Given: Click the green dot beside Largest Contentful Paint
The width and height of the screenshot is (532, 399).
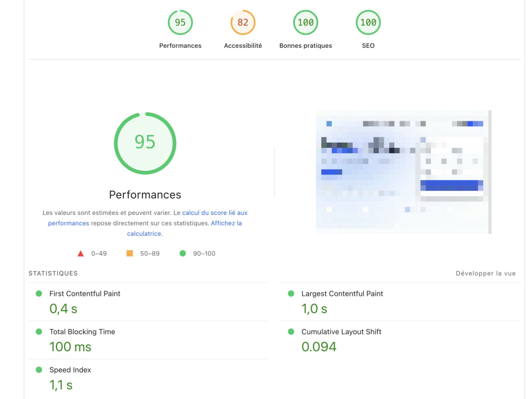Looking at the screenshot, I should tap(291, 294).
